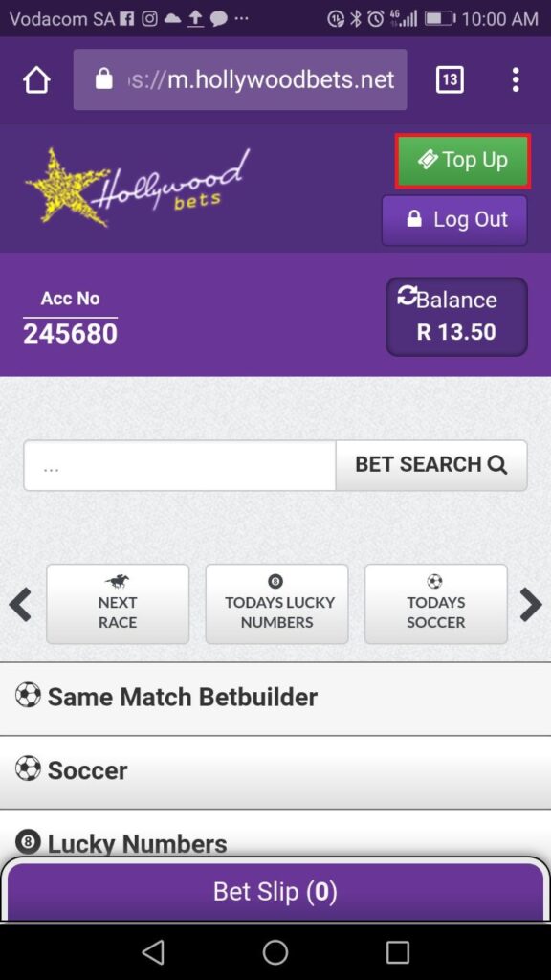Image resolution: width=551 pixels, height=980 pixels.
Task: Click the Top Up button
Action: [x=462, y=161]
